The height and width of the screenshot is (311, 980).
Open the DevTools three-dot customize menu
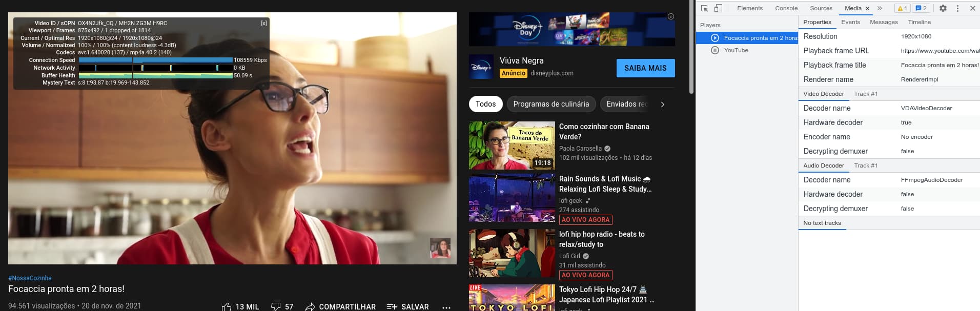[957, 8]
